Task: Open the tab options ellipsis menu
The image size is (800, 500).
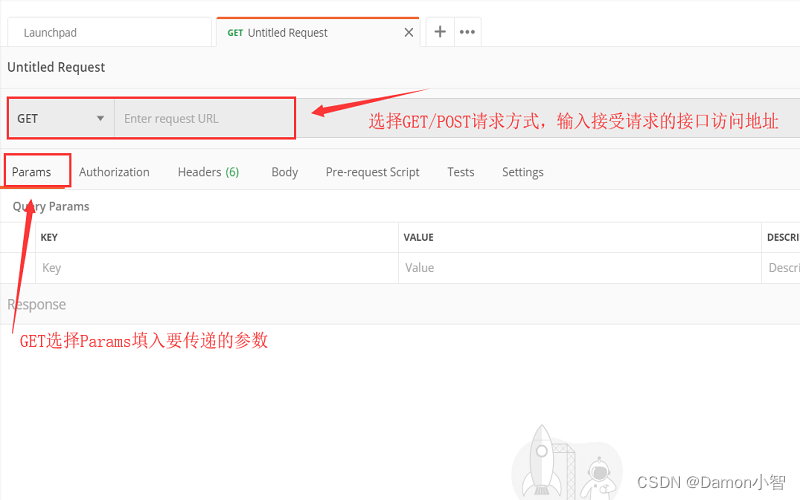Action: pos(467,32)
